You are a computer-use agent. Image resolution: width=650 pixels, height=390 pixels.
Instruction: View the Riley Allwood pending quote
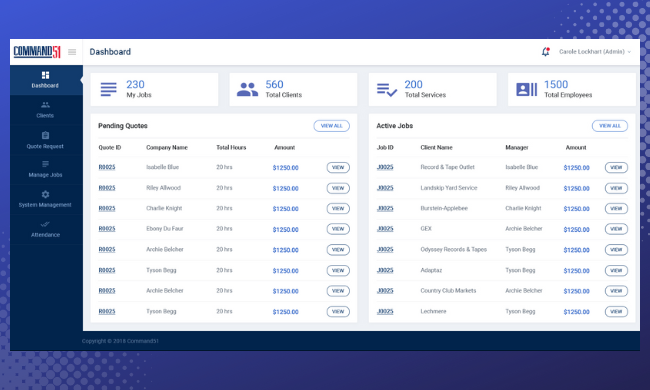[338, 188]
